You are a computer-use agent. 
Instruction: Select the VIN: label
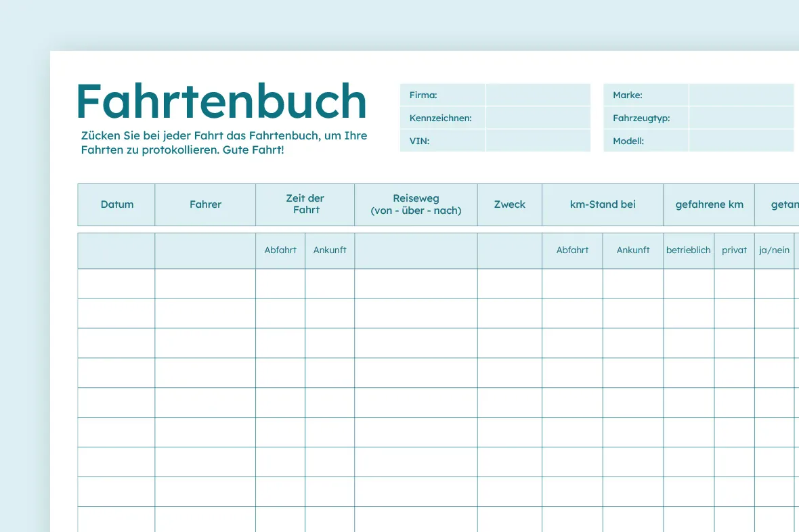pos(419,141)
